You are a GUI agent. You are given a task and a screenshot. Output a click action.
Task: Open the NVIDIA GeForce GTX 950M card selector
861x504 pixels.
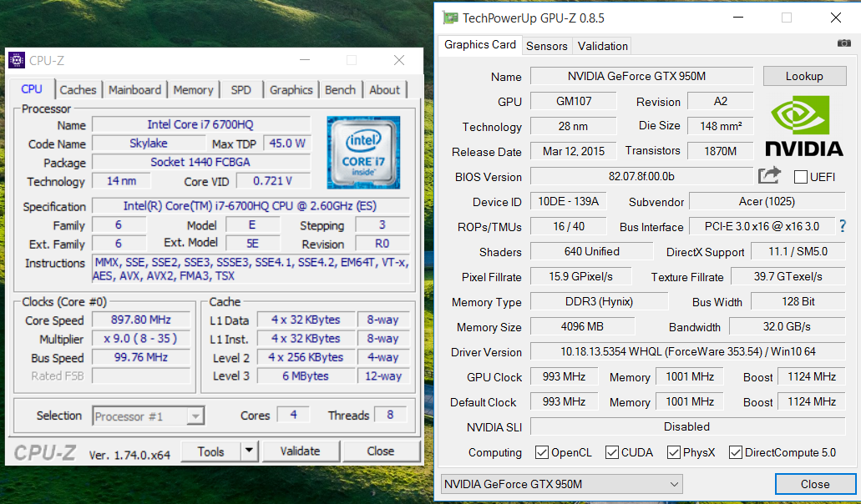(x=562, y=484)
